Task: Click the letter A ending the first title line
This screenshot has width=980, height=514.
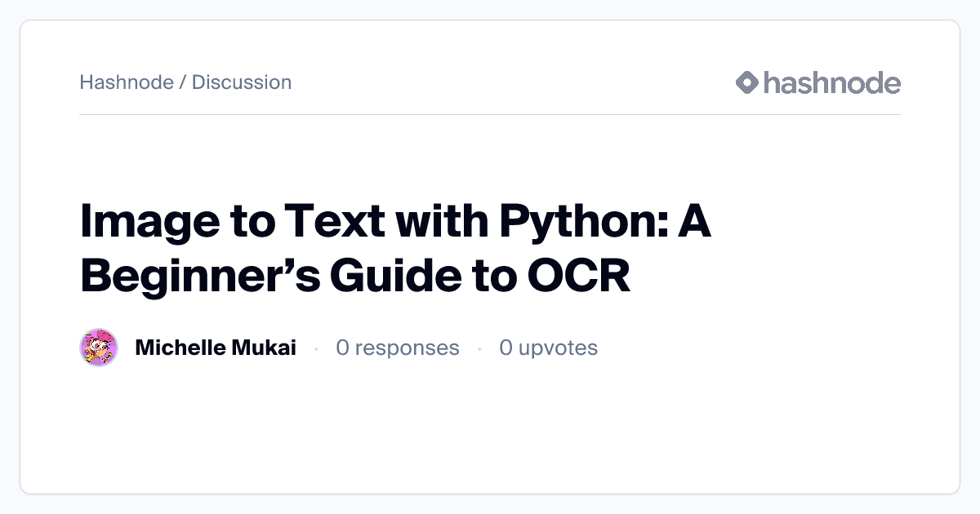Action: tap(693, 223)
